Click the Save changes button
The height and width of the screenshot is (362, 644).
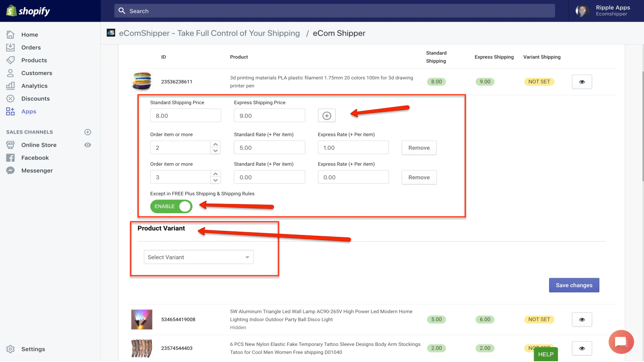pyautogui.click(x=574, y=285)
